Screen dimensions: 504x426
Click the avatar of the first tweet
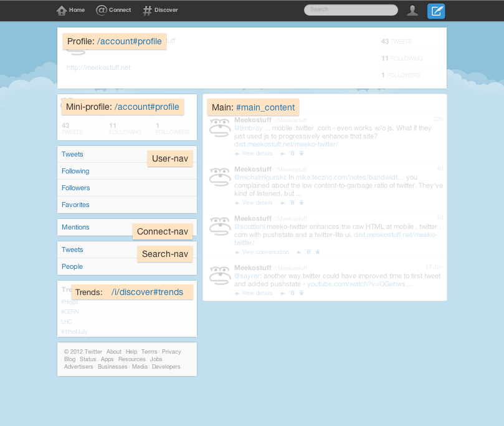(219, 129)
